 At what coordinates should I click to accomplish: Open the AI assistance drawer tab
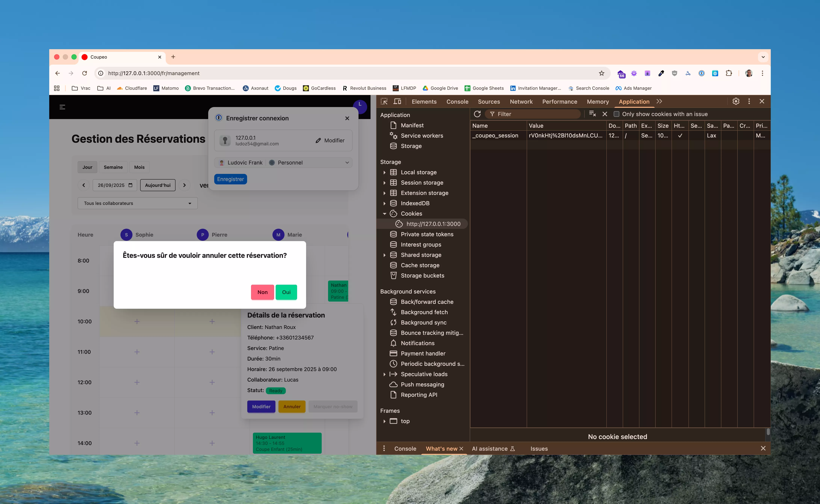pos(493,449)
